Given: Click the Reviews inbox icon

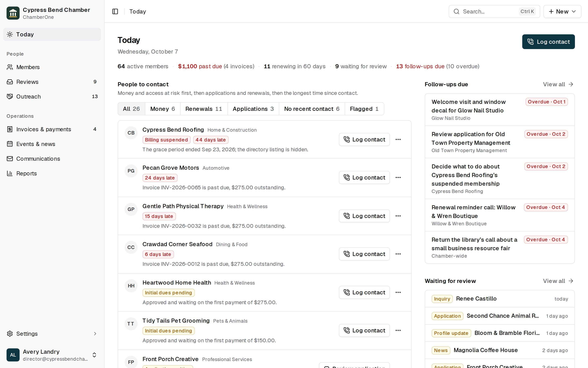Looking at the screenshot, I should (x=10, y=82).
